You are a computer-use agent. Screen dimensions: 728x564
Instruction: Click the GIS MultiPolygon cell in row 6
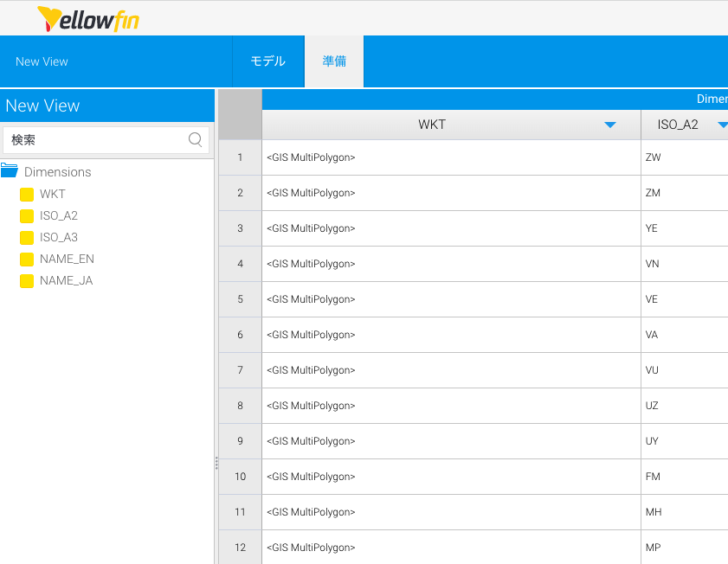451,335
